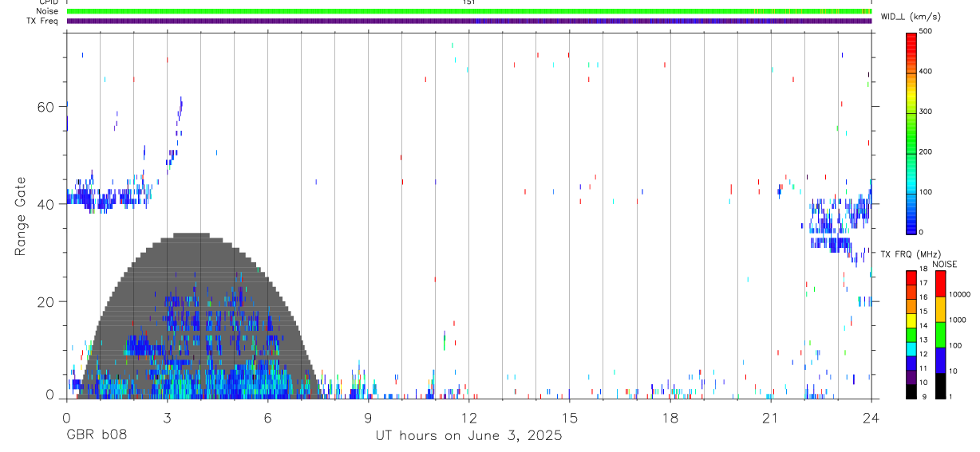Click the '500' width colorbar label
This screenshot has width=980, height=452.
click(926, 31)
